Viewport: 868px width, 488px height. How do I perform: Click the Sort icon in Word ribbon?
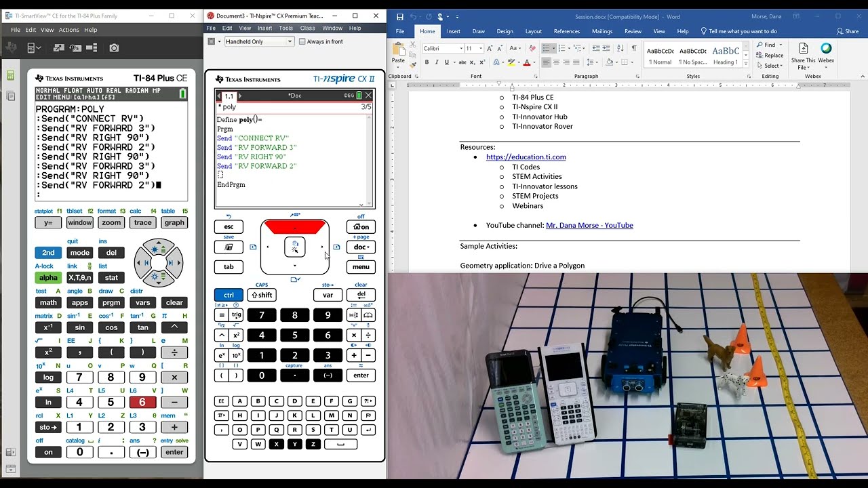click(x=621, y=48)
